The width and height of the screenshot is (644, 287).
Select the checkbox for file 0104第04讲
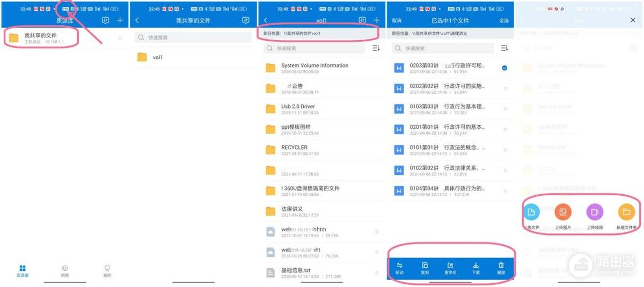[504, 191]
